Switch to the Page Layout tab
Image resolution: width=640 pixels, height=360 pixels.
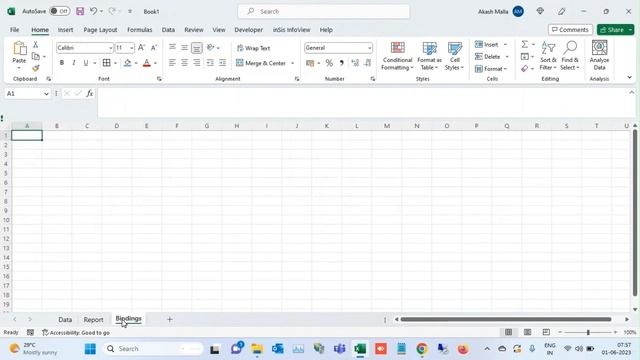pos(100,30)
